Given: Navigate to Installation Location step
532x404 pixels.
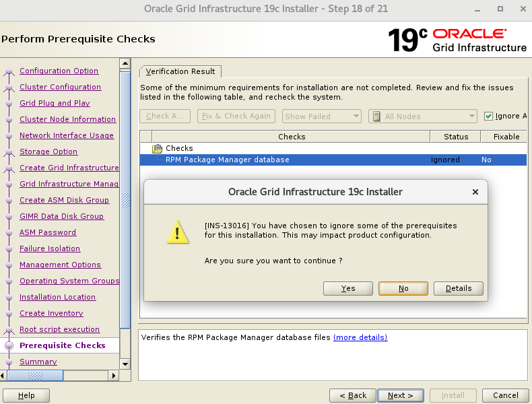Looking at the screenshot, I should point(58,297).
